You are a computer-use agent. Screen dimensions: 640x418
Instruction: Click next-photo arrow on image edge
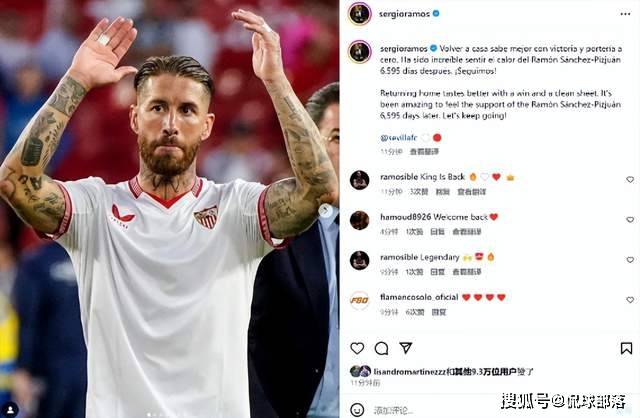click(x=325, y=210)
